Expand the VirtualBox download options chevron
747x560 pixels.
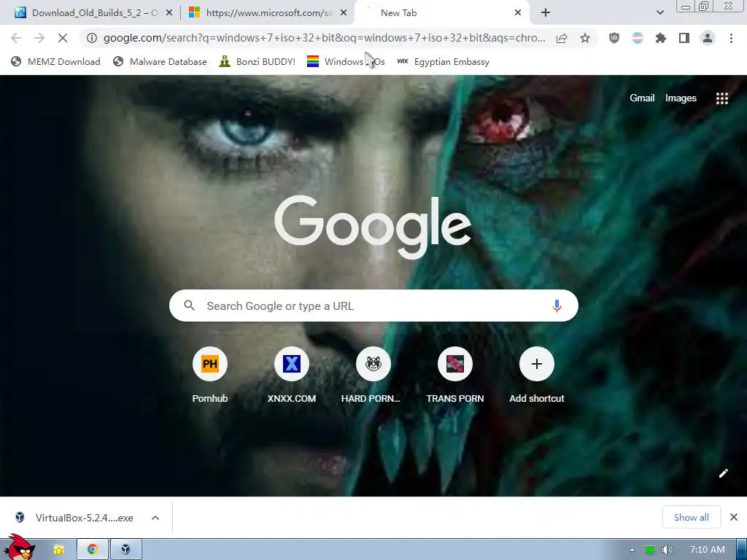pos(155,518)
